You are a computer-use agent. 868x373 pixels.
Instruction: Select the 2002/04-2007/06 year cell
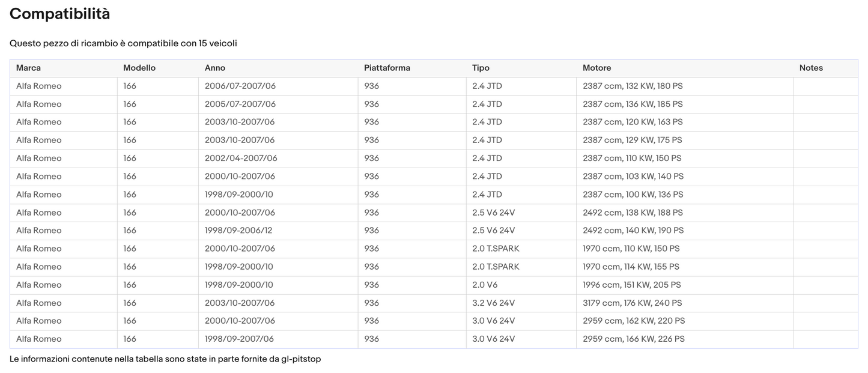[240, 159]
